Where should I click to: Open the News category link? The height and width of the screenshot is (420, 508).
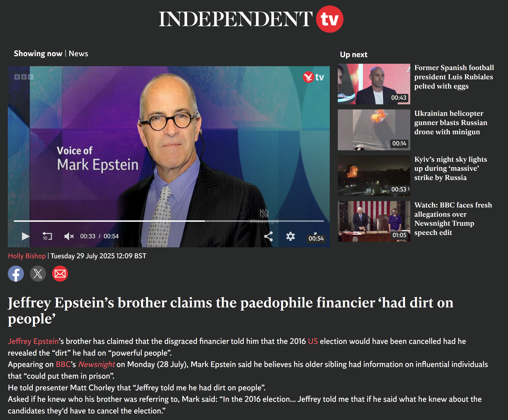click(x=78, y=54)
